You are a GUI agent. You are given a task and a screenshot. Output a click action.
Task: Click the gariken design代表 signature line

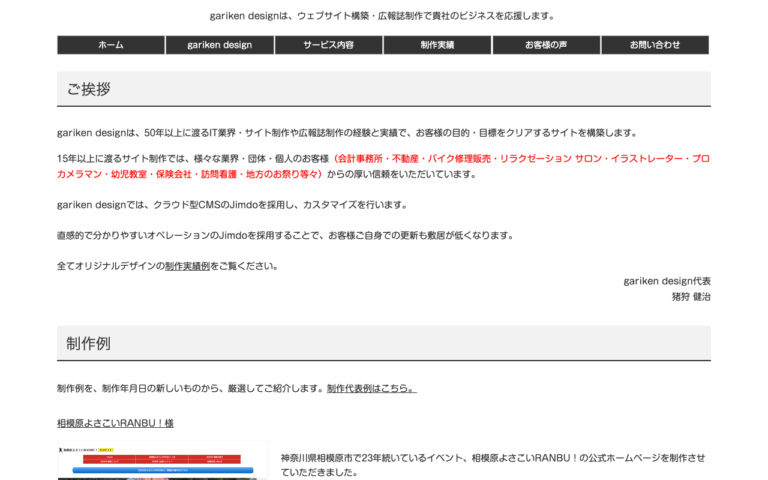[667, 281]
